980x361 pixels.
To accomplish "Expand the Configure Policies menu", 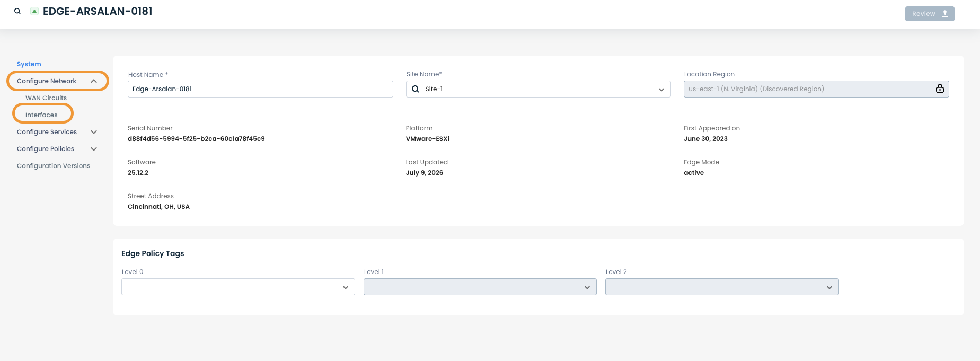I will [57, 149].
